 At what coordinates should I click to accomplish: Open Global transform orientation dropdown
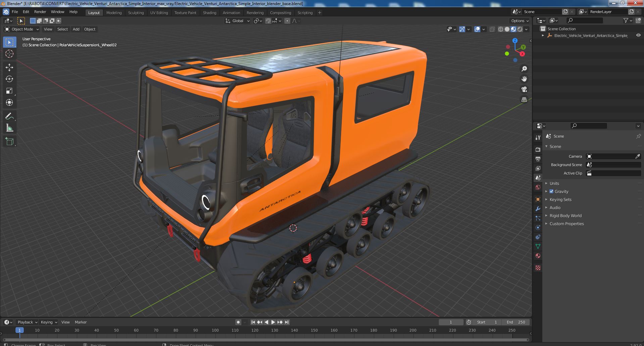pyautogui.click(x=238, y=21)
